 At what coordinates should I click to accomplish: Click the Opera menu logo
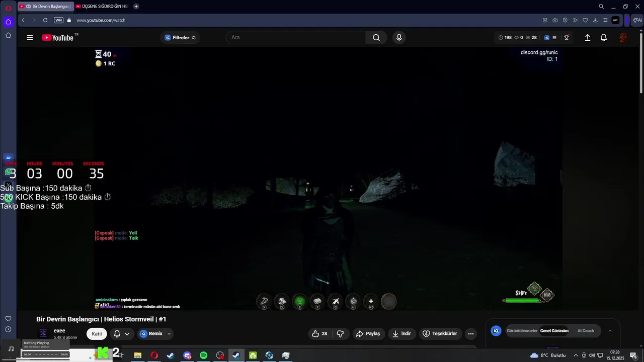click(8, 8)
